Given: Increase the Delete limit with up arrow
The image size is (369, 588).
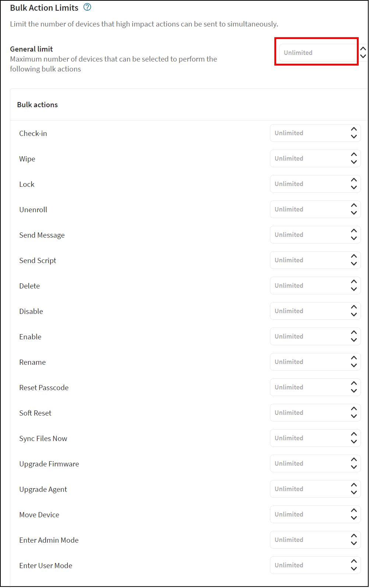Looking at the screenshot, I should point(354,282).
